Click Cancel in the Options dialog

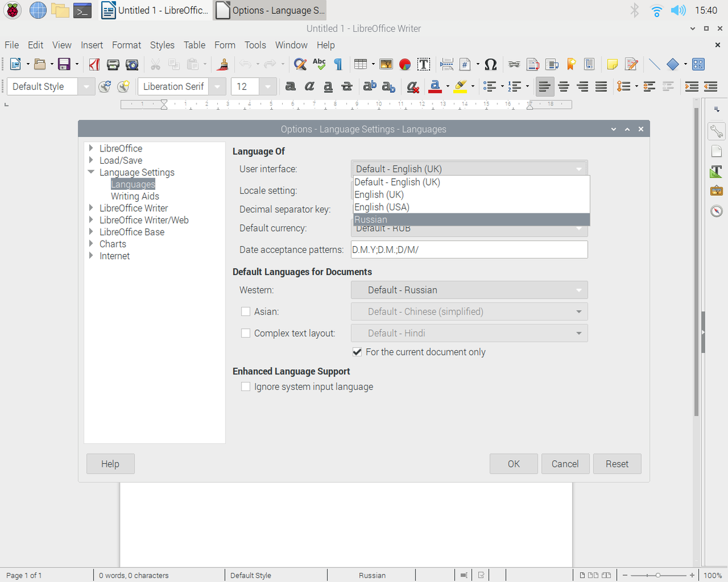click(565, 464)
